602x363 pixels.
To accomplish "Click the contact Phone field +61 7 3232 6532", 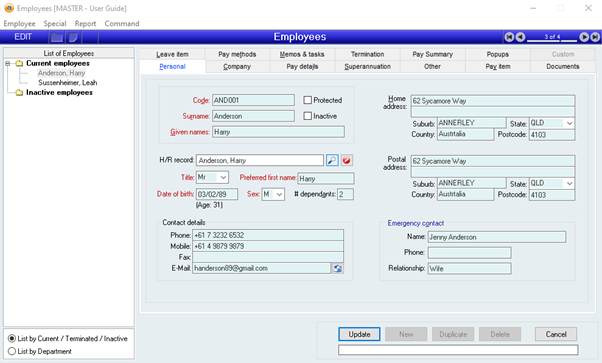I will 268,235.
